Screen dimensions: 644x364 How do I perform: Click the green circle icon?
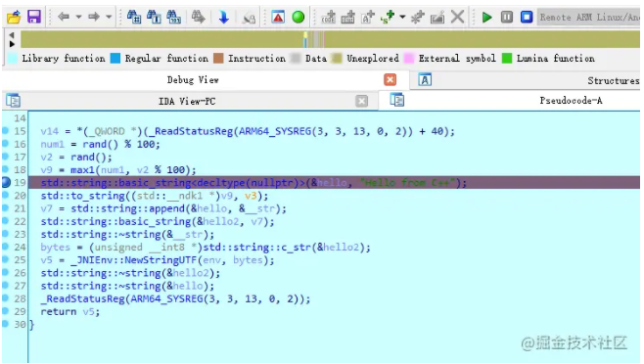point(299,17)
